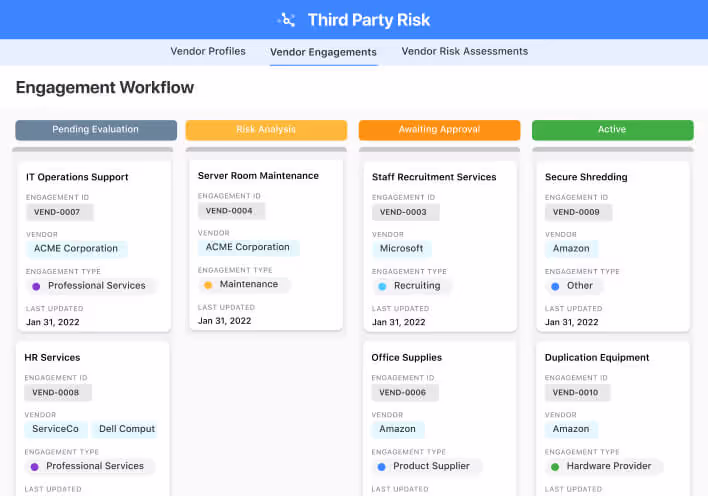Click the Microsoft vendor tag
The height and width of the screenshot is (496, 708).
click(402, 248)
